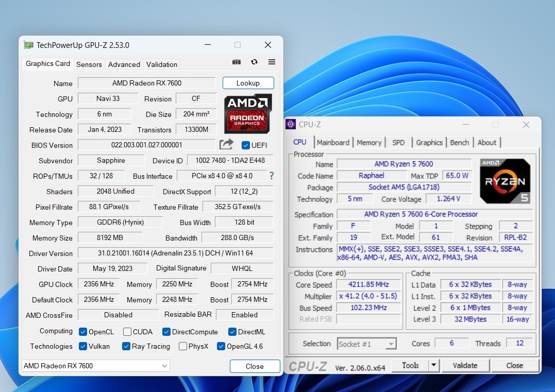Click the AMD Radeon Graphics logo

pos(248,113)
